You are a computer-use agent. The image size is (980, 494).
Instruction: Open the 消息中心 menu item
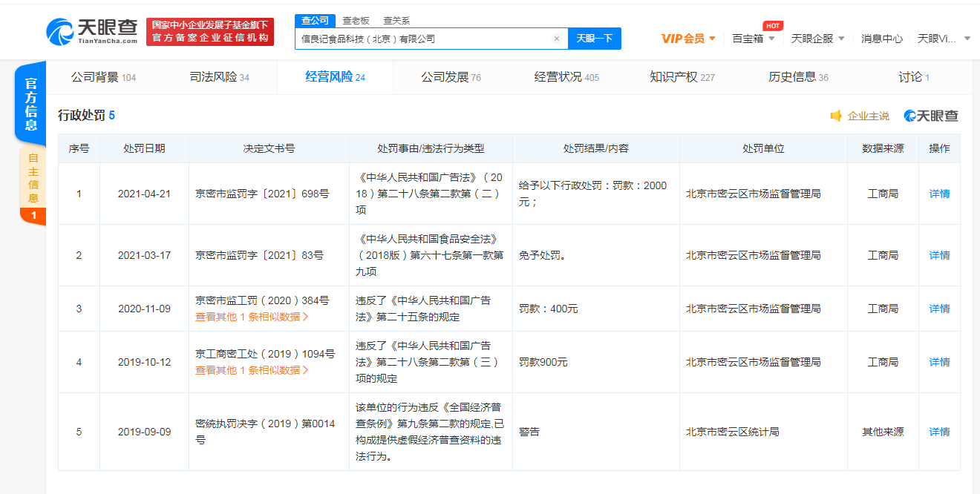881,39
